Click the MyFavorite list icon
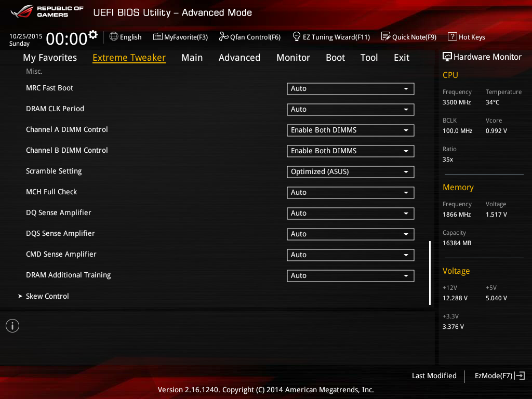Image resolution: width=532 pixels, height=399 pixels. 158,37
